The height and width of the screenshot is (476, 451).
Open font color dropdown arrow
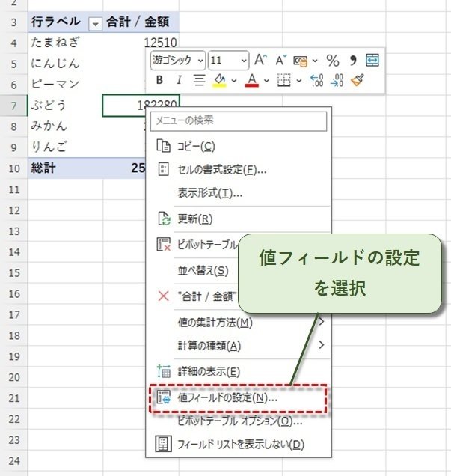point(266,81)
